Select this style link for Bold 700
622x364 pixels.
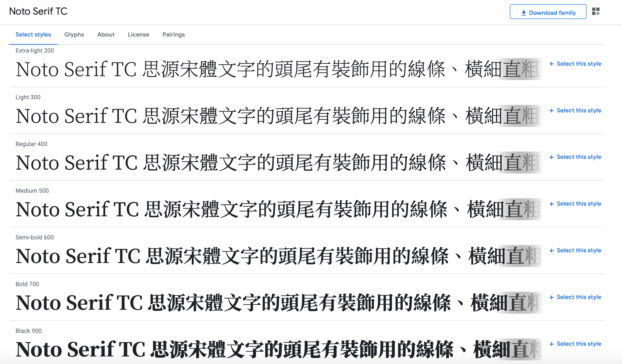578,297
